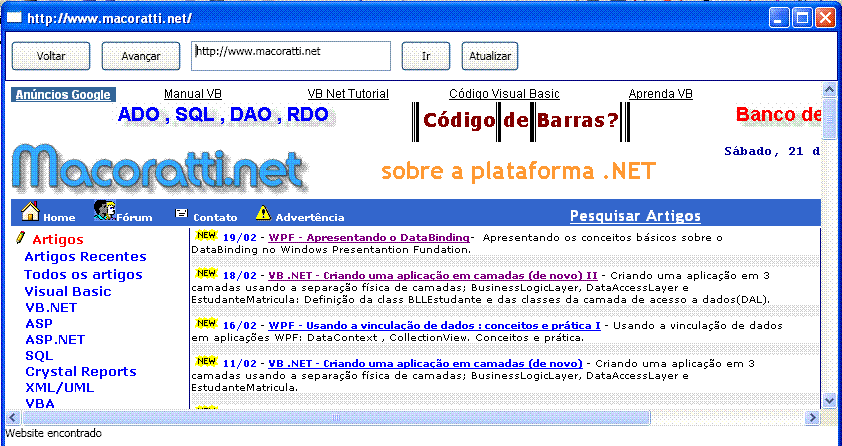Click the 11/02 date text

[239, 364]
